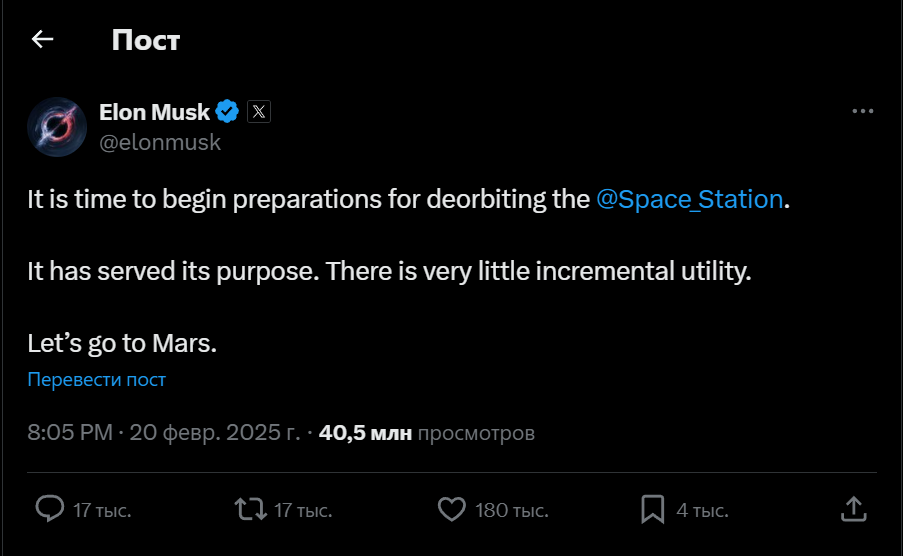Image resolution: width=903 pixels, height=556 pixels.
Task: Open the @Space_Station mention link
Action: (689, 199)
